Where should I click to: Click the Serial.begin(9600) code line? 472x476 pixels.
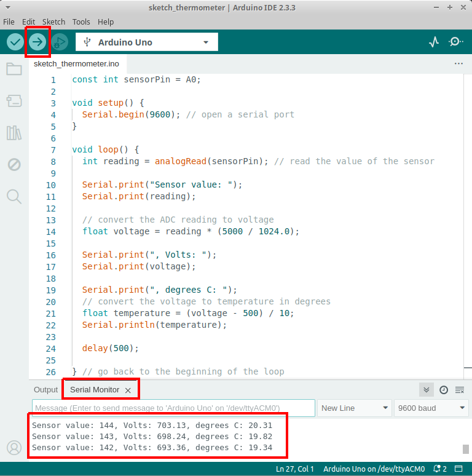tap(188, 115)
